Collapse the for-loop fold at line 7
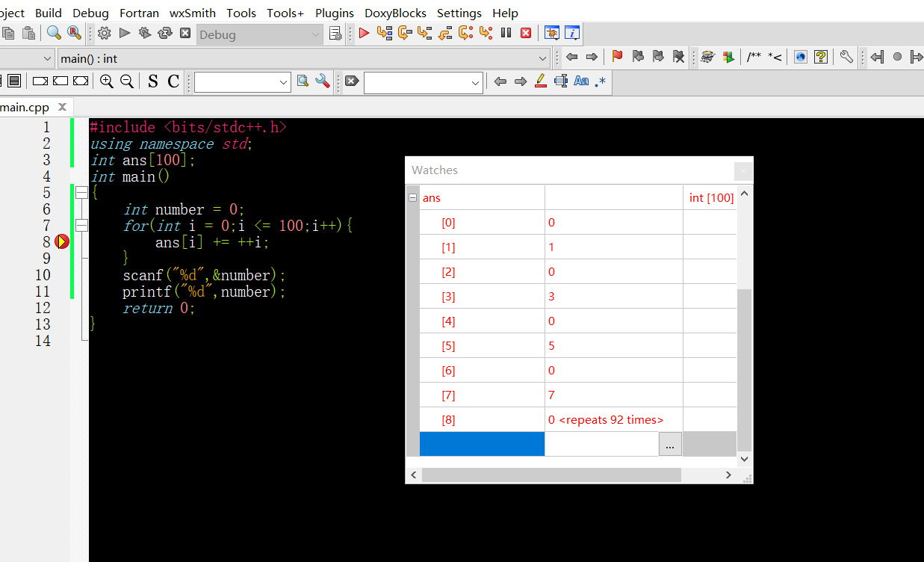924x562 pixels. tap(81, 226)
